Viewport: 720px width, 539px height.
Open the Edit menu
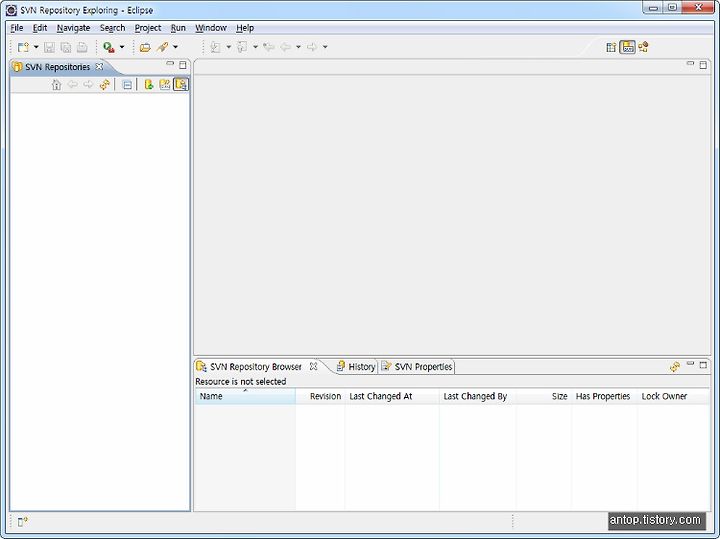click(x=40, y=28)
